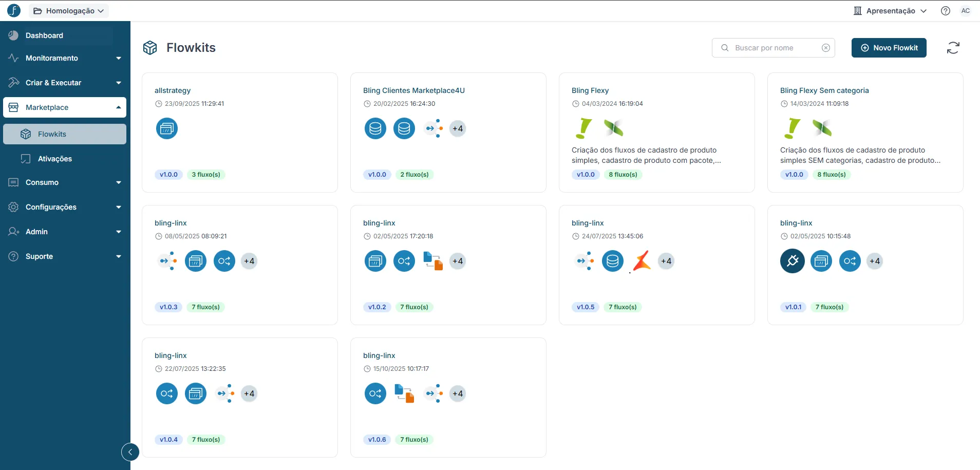Click the green X logo on Bling Flexy Sem categoria
Viewport: 980px width, 470px height.
(x=822, y=128)
